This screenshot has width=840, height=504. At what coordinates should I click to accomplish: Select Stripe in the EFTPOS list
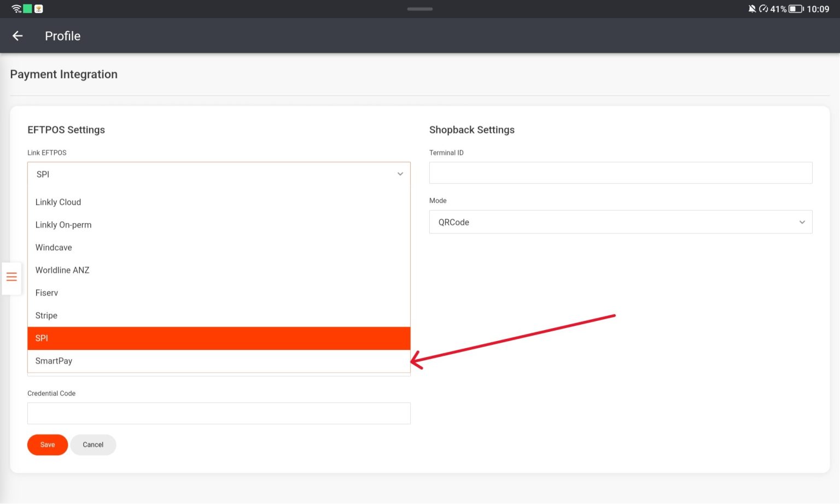(x=46, y=316)
